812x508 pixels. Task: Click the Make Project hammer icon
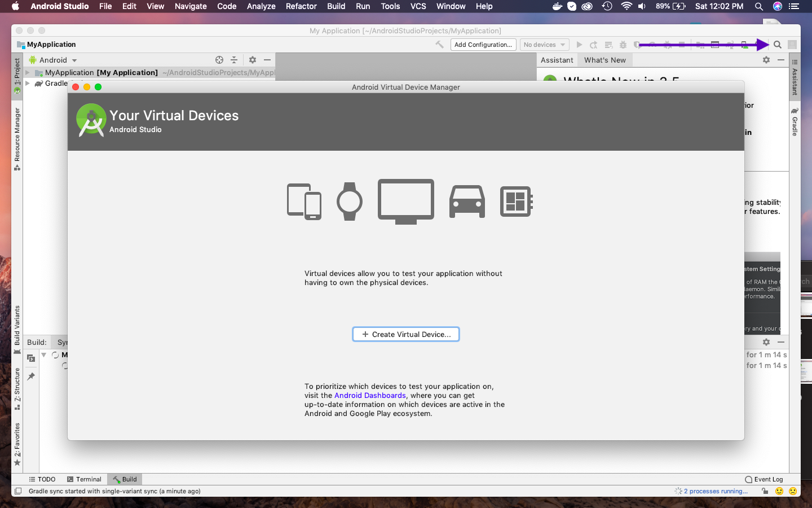(x=439, y=45)
